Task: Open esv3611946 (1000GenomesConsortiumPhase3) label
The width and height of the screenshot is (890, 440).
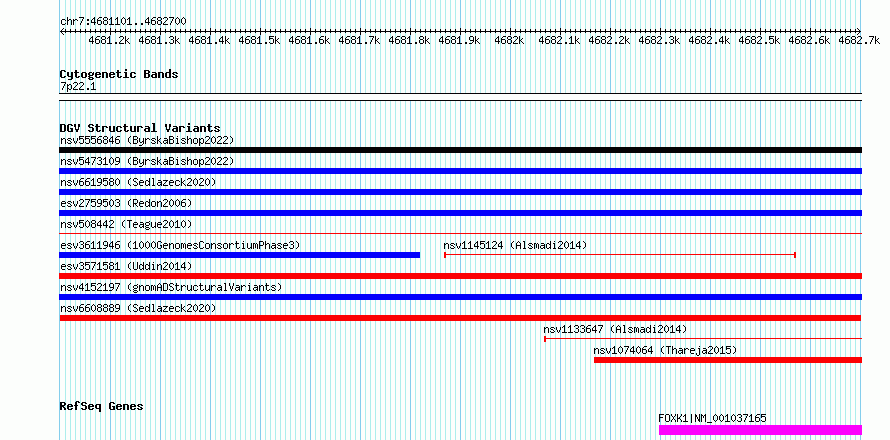Action: coord(180,245)
